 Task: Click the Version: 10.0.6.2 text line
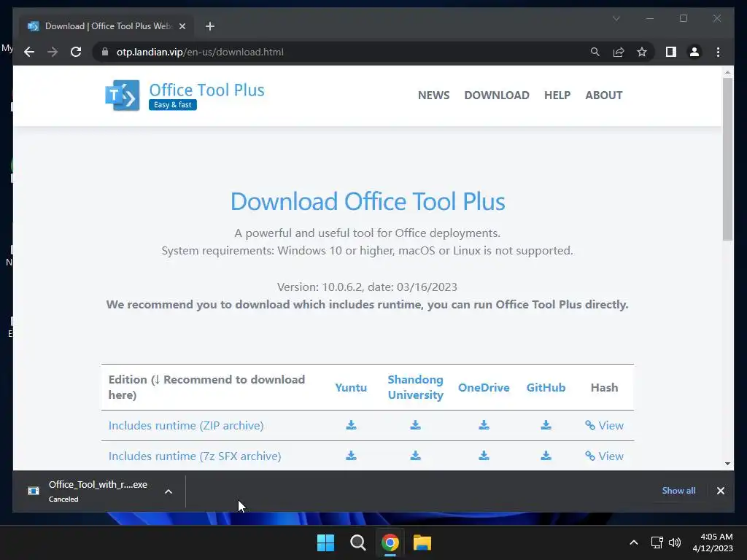368,287
